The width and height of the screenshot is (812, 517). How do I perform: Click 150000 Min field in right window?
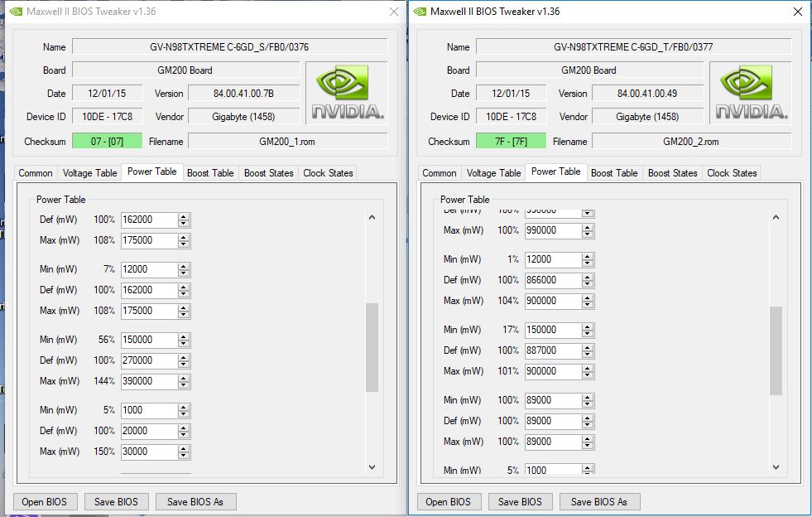click(x=553, y=330)
